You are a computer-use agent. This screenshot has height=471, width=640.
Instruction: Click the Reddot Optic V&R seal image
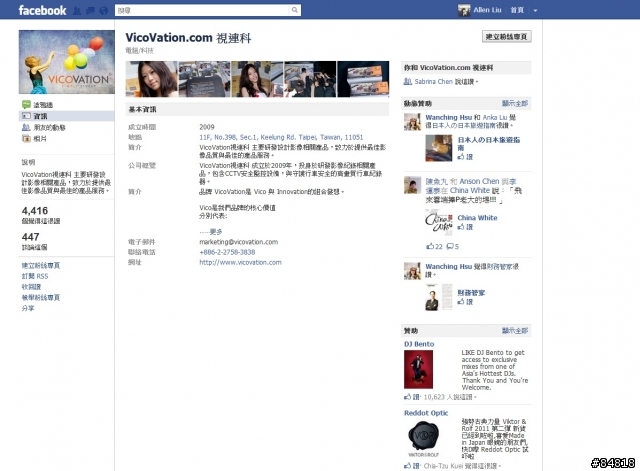(x=423, y=438)
